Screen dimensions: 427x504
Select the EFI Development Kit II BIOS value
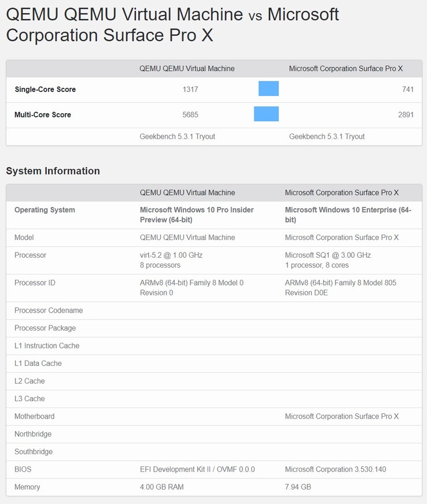click(x=197, y=470)
